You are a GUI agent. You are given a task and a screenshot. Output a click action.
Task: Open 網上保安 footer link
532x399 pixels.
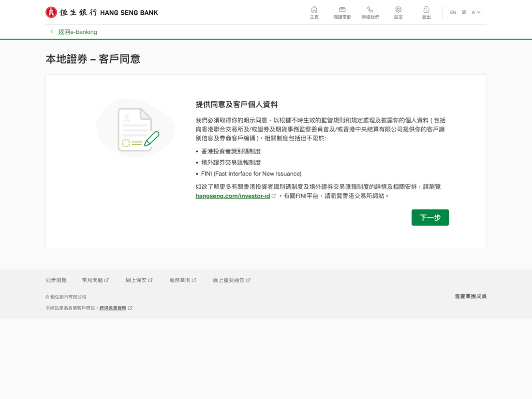[x=139, y=280]
